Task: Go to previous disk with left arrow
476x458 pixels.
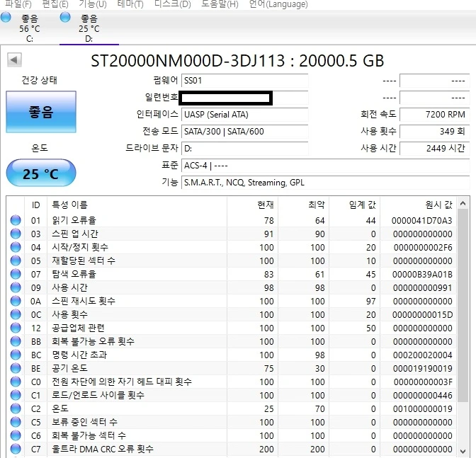Action: (14, 59)
